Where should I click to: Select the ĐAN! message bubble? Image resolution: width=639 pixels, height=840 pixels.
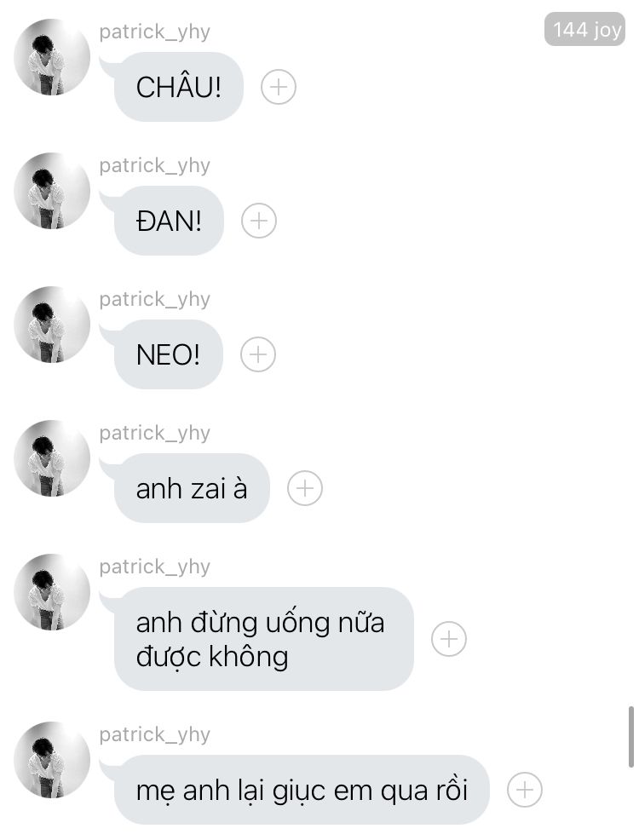point(169,221)
